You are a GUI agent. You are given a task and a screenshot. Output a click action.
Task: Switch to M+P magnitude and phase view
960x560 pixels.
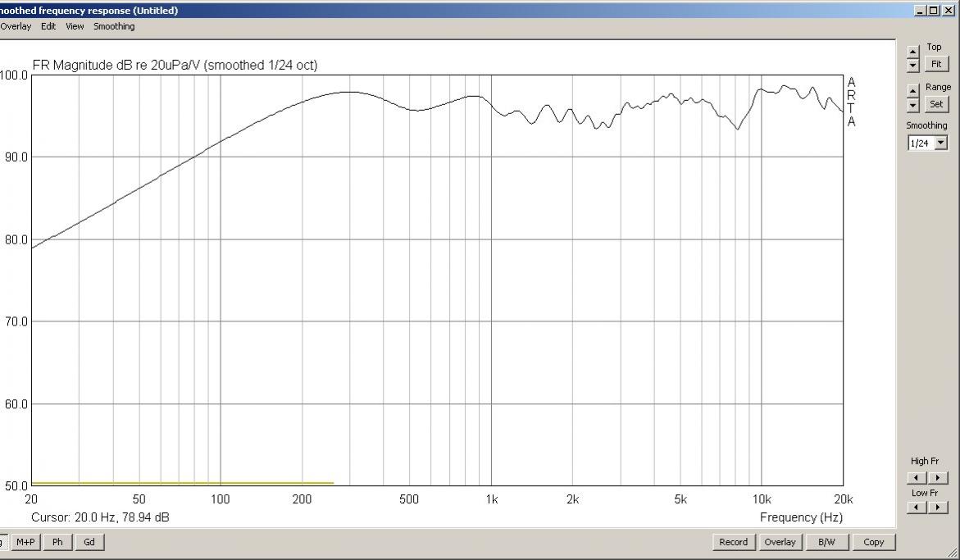pos(25,542)
